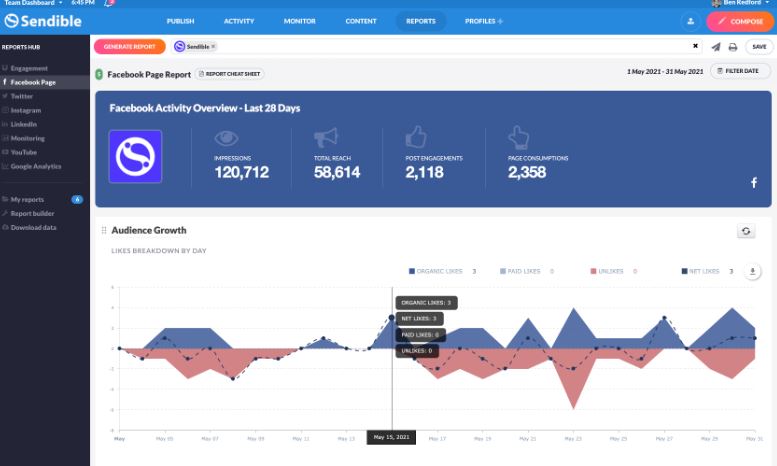Open My reports in sidebar
Image resolution: width=777 pixels, height=466 pixels.
(x=27, y=199)
